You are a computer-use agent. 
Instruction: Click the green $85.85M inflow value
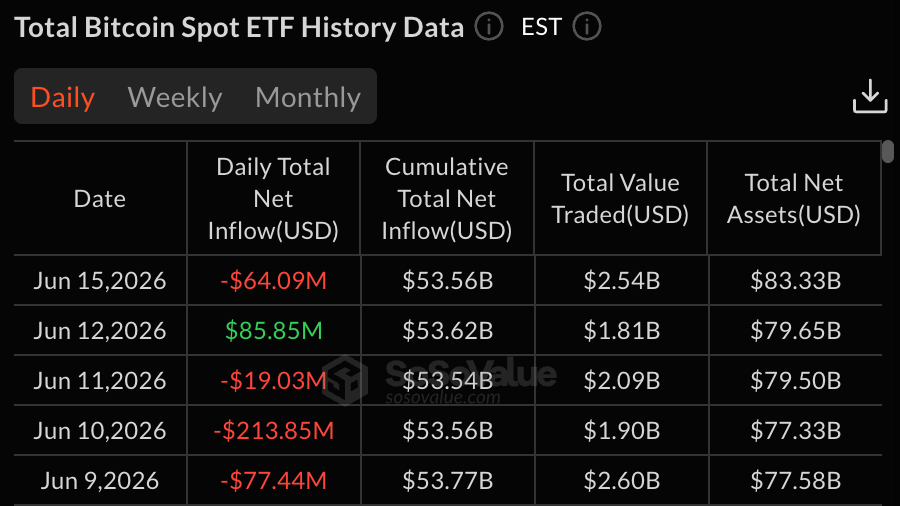pyautogui.click(x=274, y=330)
